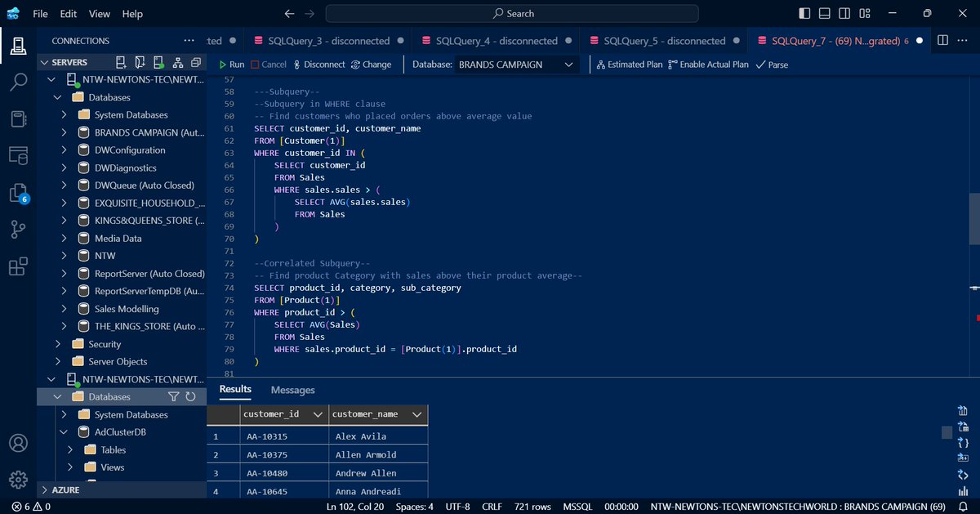Split the editor right
Image resolution: width=980 pixels, height=514 pixels.
(x=942, y=40)
